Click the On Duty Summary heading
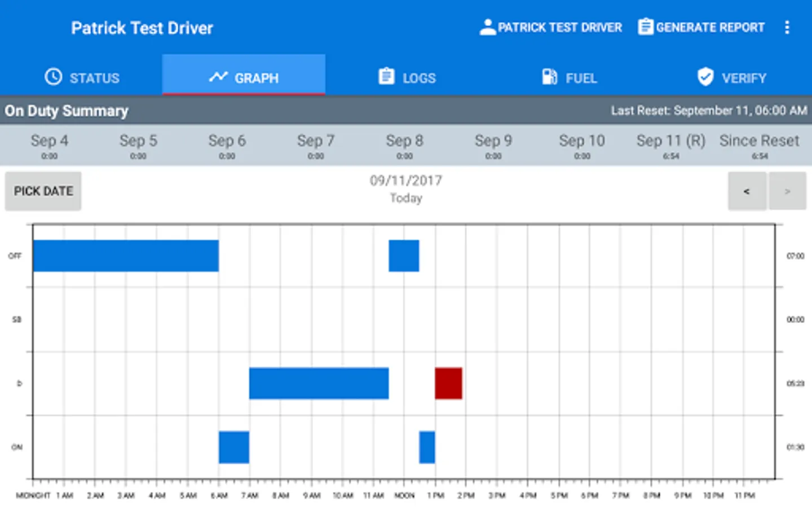812x508 pixels. [67, 111]
